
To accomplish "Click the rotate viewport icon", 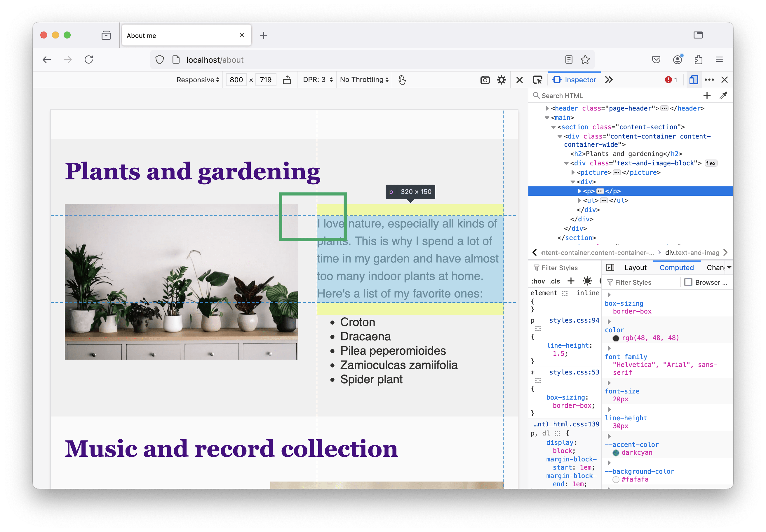I will click(287, 80).
